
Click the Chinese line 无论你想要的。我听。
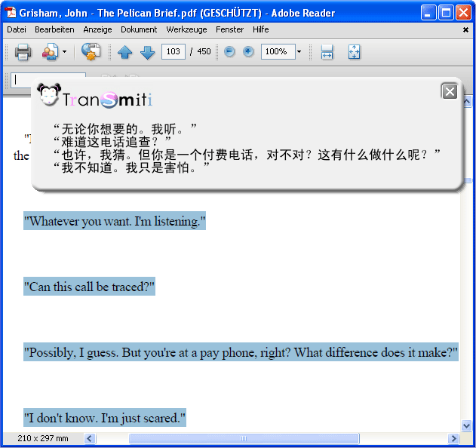coord(125,129)
